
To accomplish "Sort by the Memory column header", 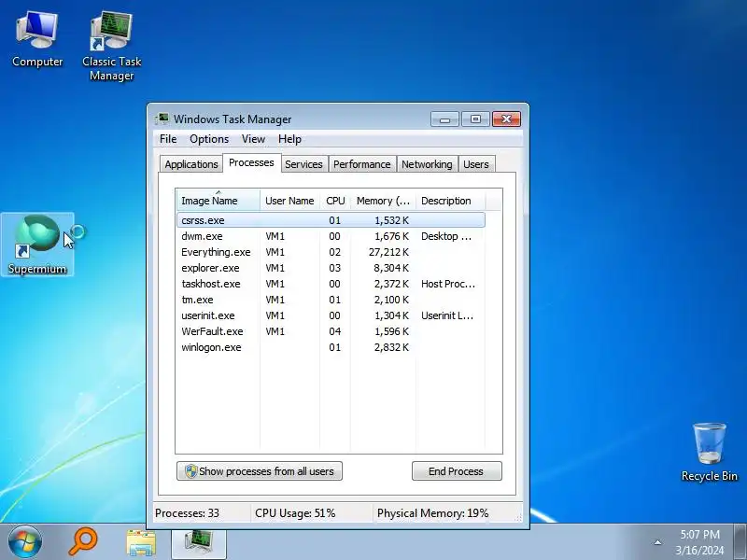I will click(x=383, y=201).
